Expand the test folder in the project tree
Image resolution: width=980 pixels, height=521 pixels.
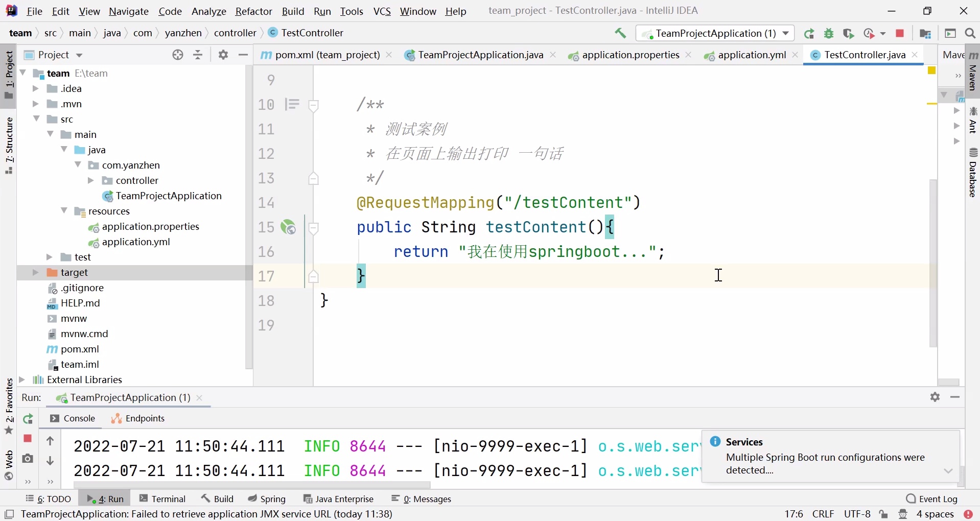tap(50, 257)
